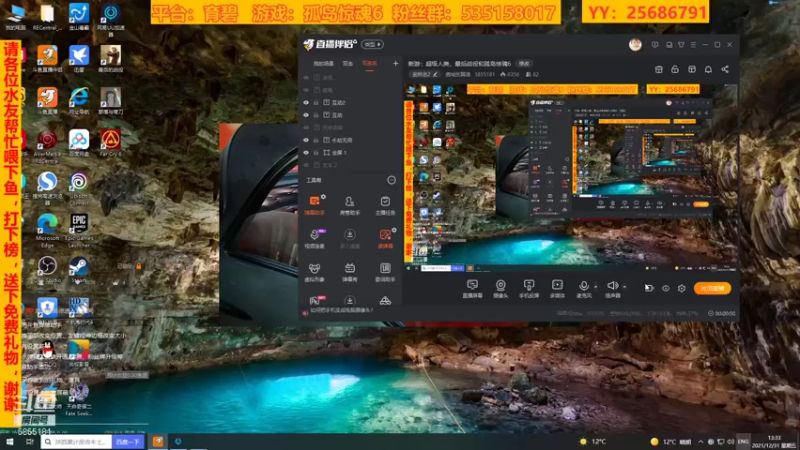Screen dimensions: 800x450
Task: Open the OBS Studio desktop icon
Action: (x=47, y=270)
